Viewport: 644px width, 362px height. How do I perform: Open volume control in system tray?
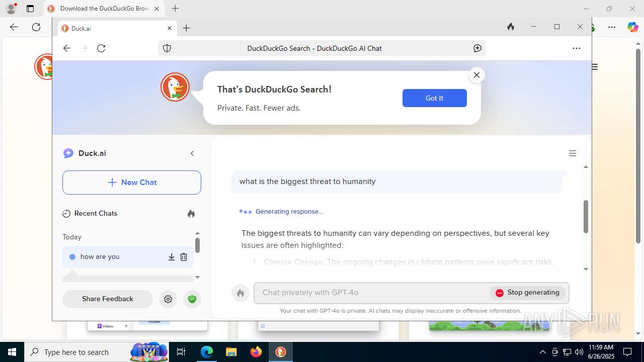tap(579, 352)
